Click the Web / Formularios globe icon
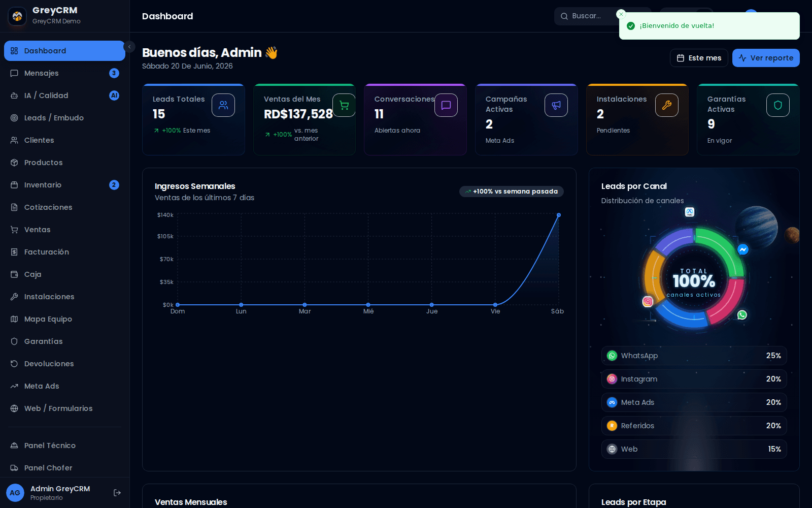812x508 pixels. pos(14,408)
